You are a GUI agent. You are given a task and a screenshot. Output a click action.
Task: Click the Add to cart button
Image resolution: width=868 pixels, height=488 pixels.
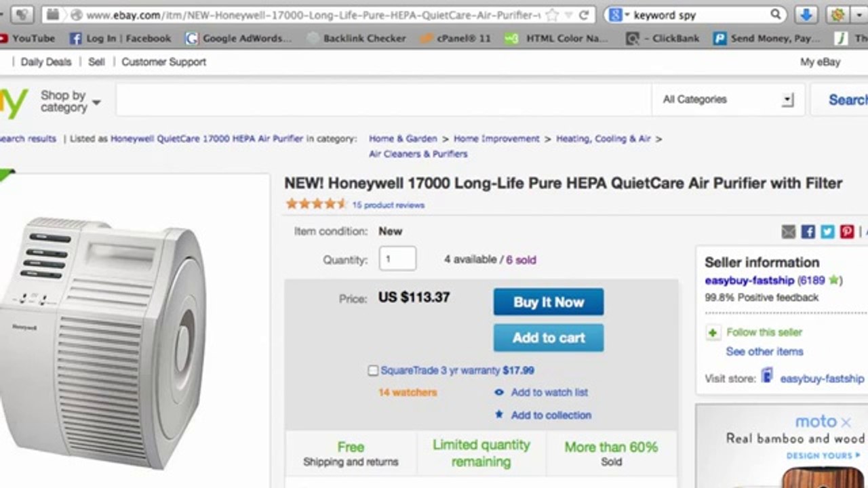tap(548, 338)
